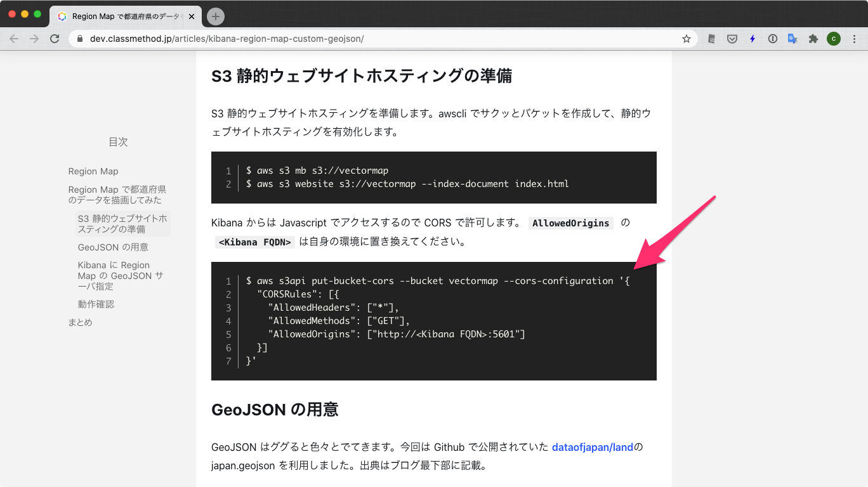
Task: Open the Chrome three-dot menu
Action: [x=853, y=39]
